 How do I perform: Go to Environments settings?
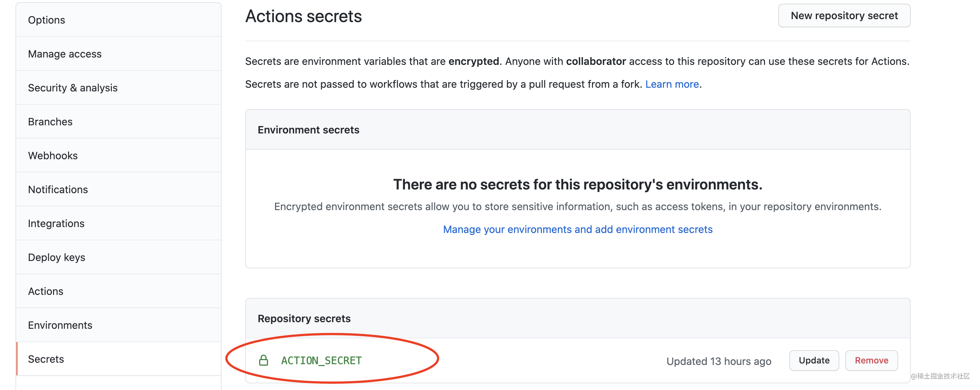[119, 325]
